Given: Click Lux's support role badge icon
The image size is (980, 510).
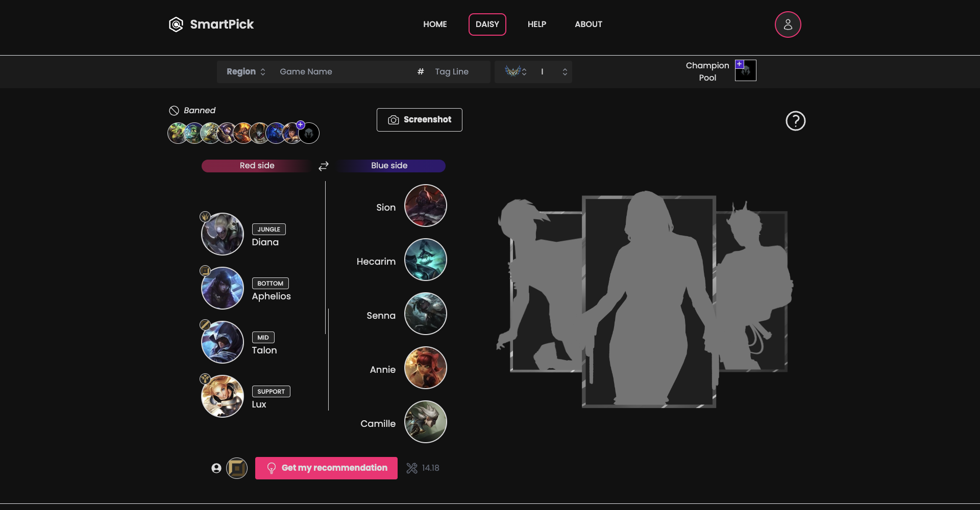Looking at the screenshot, I should 205,379.
